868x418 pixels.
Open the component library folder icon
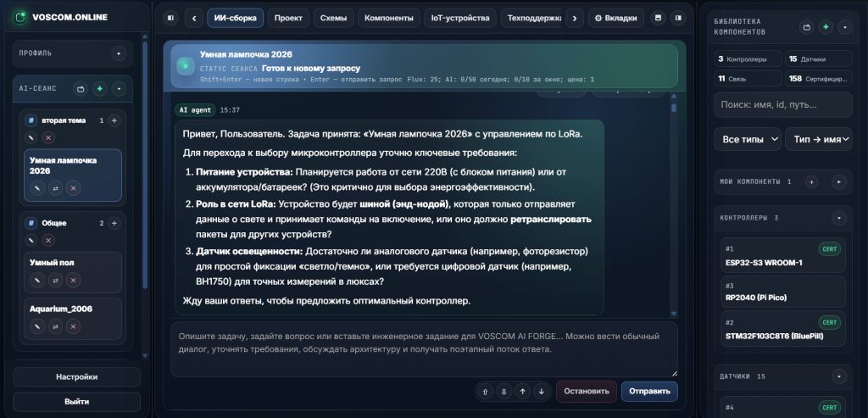[x=807, y=26]
